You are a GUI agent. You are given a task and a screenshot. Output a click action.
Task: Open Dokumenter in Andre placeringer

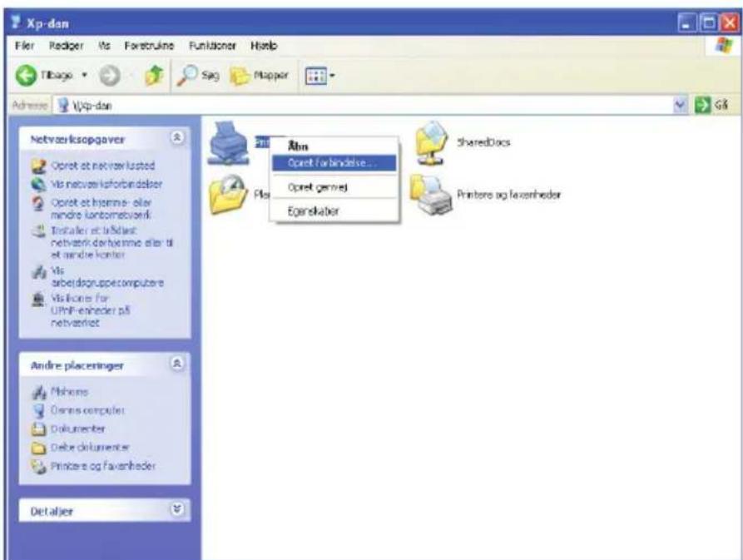77,429
